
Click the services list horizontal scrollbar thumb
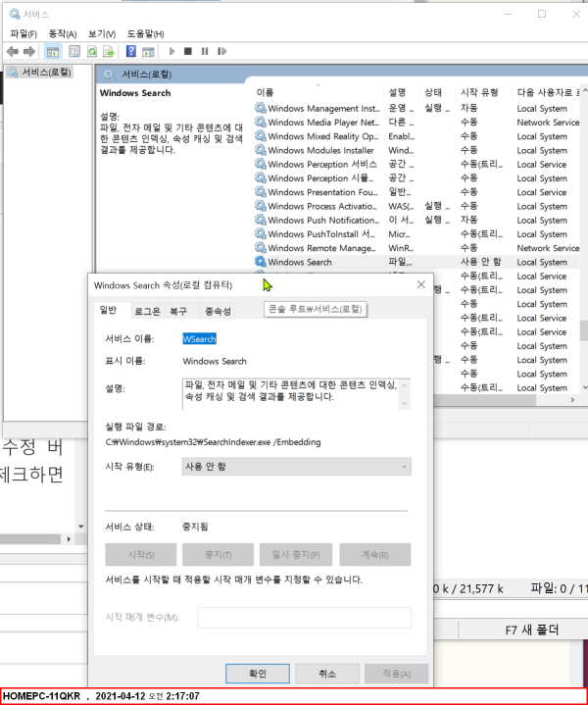484,400
